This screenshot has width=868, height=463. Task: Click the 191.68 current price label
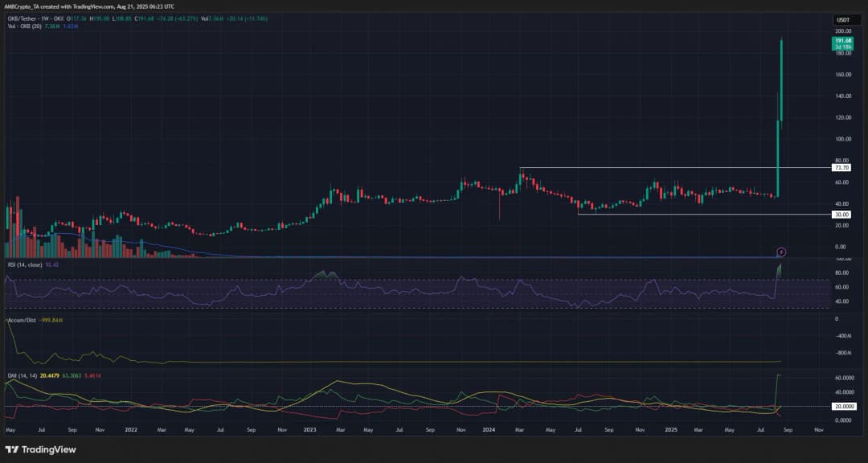tap(842, 41)
